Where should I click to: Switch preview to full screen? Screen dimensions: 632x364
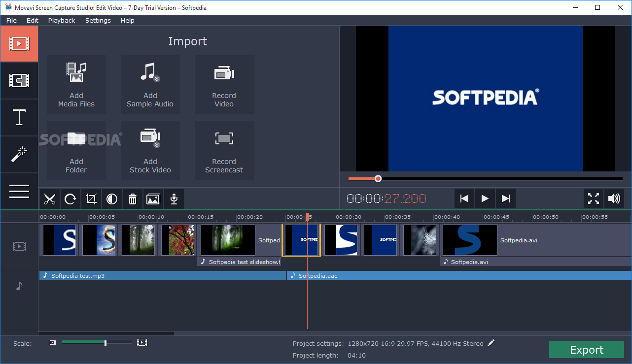[x=594, y=199]
